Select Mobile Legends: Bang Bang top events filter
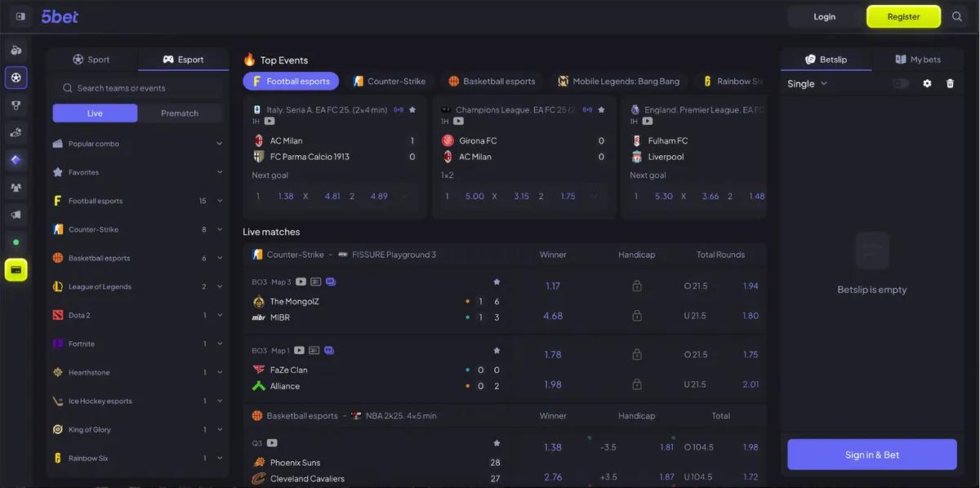The height and width of the screenshot is (488, 980). (618, 81)
